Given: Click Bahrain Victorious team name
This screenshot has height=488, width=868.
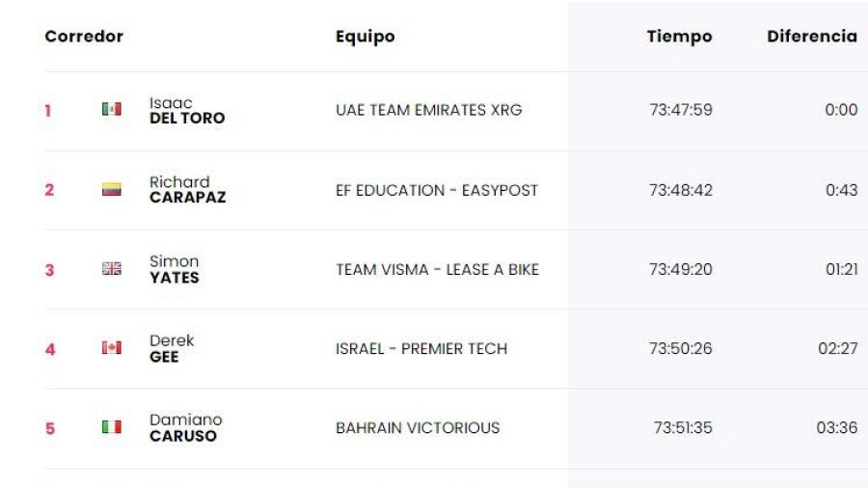Looking at the screenshot, I should [x=418, y=427].
